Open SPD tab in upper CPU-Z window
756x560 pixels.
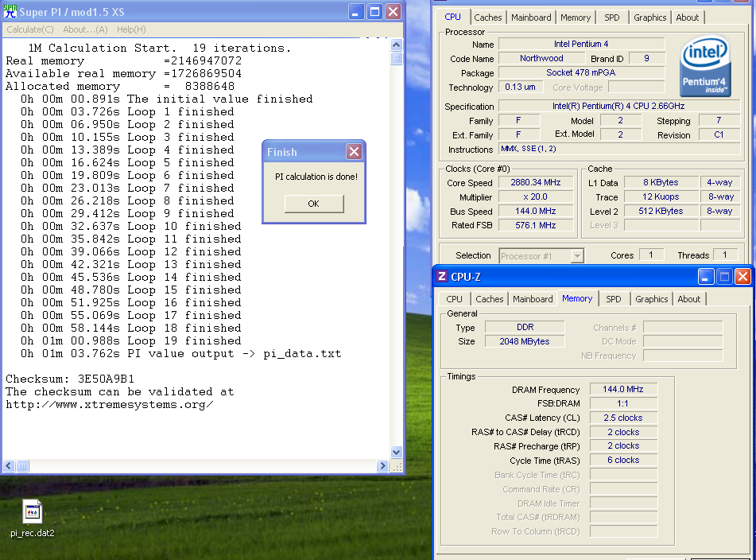(x=612, y=17)
